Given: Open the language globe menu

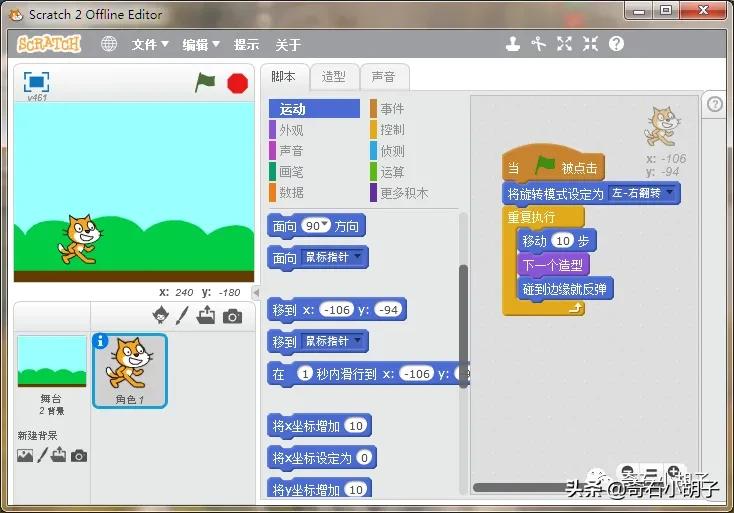Looking at the screenshot, I should coord(109,44).
